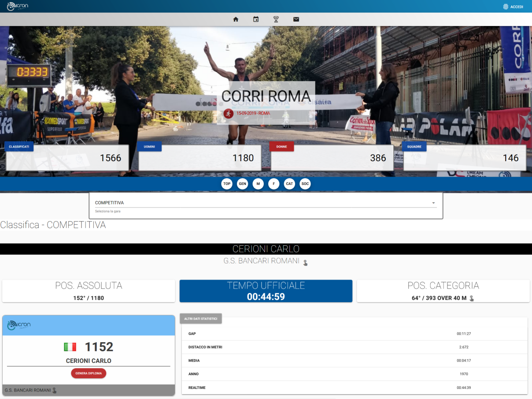Click the Icron logo in header
532x399 pixels.
tap(18, 6)
